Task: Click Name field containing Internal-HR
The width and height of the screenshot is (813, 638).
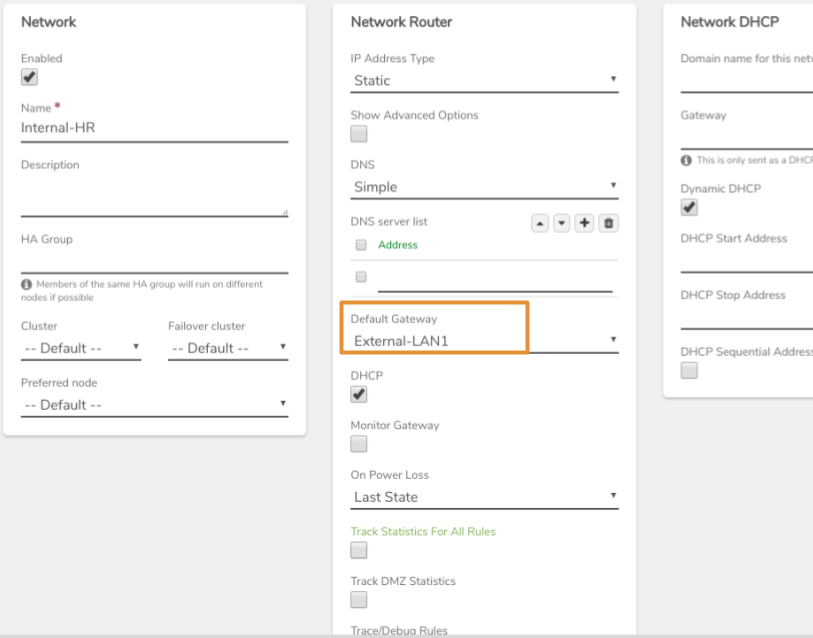Action: [x=155, y=129]
